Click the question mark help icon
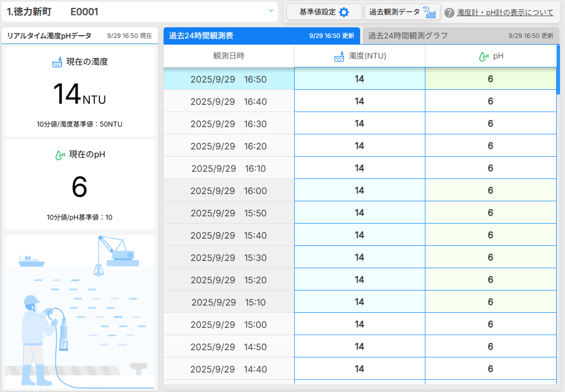 (x=449, y=12)
